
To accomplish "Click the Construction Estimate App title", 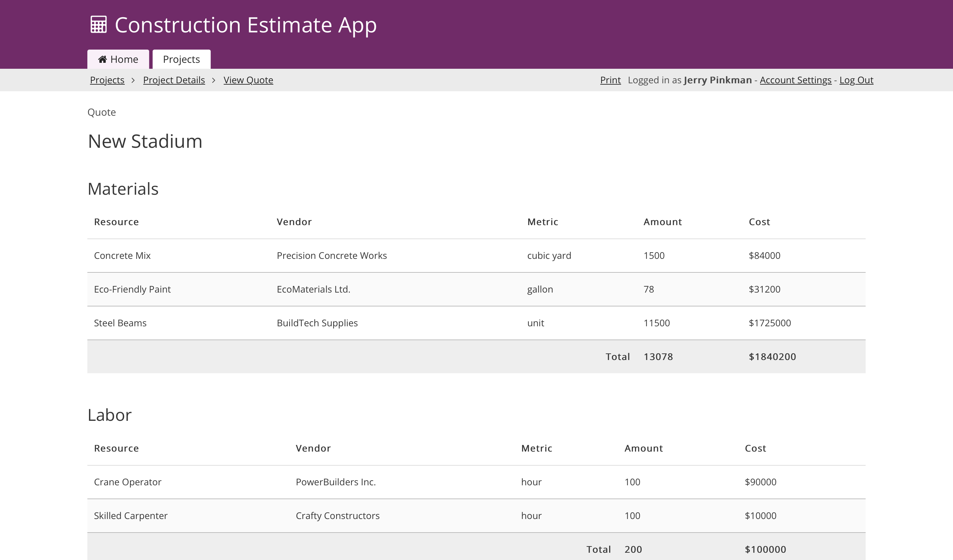I will tap(246, 25).
